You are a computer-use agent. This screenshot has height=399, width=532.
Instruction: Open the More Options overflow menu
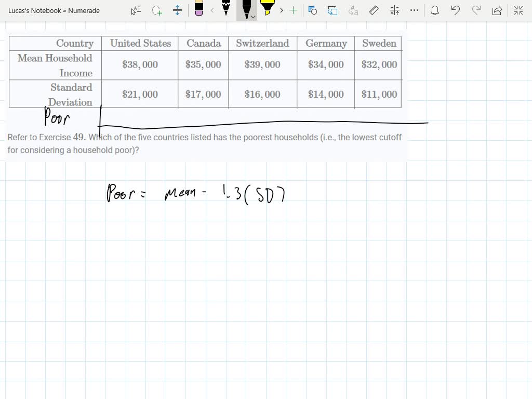[413, 10]
